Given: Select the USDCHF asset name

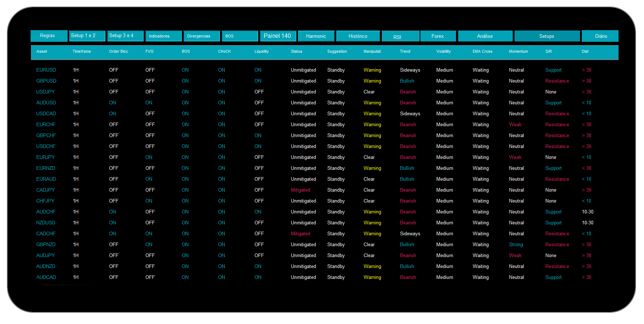Looking at the screenshot, I should click(46, 147).
